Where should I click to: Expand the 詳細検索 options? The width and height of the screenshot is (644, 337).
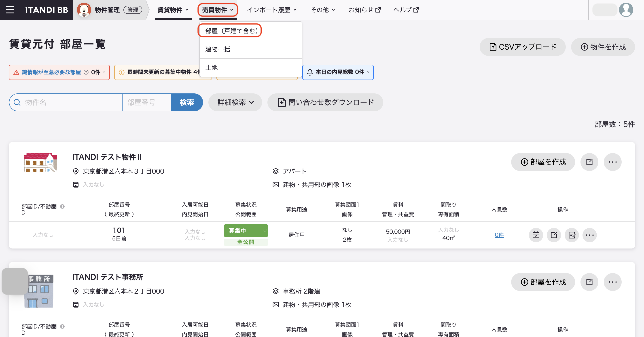click(235, 102)
